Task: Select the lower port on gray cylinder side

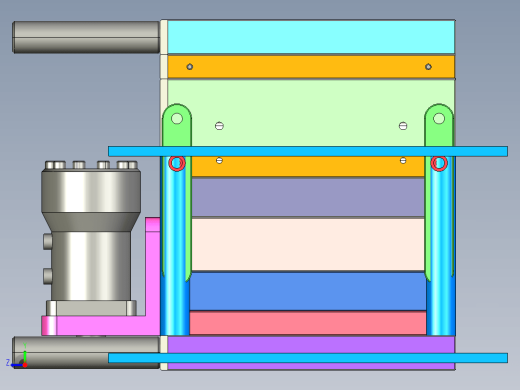Action: [48, 276]
